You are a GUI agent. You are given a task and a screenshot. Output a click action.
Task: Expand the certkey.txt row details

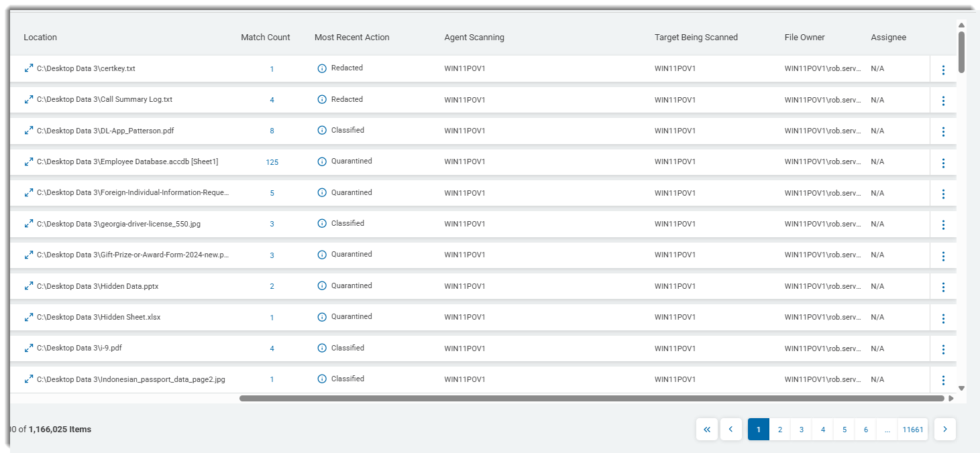[x=29, y=68]
